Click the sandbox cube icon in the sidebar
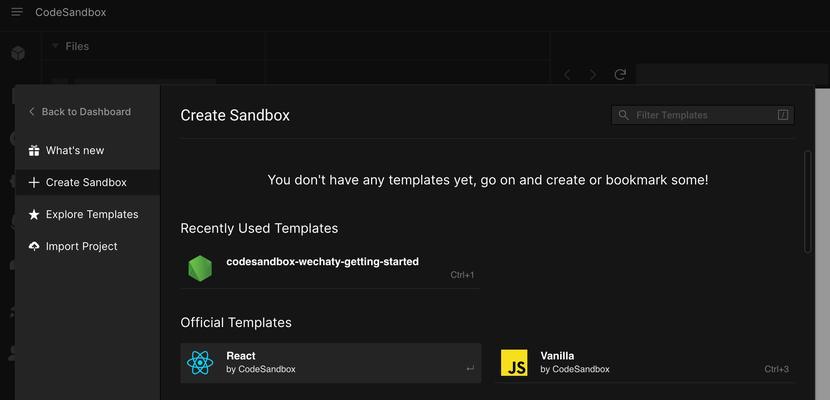830x400 pixels. coord(18,53)
